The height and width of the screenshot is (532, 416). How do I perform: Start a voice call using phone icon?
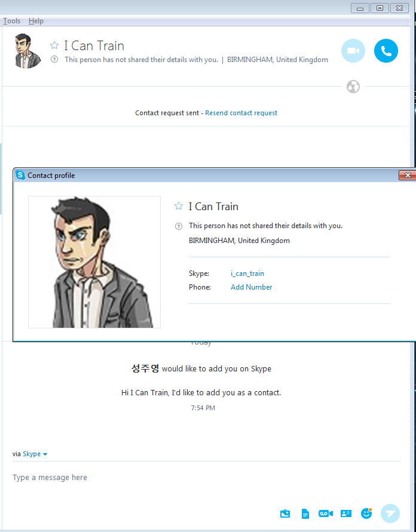[x=386, y=51]
